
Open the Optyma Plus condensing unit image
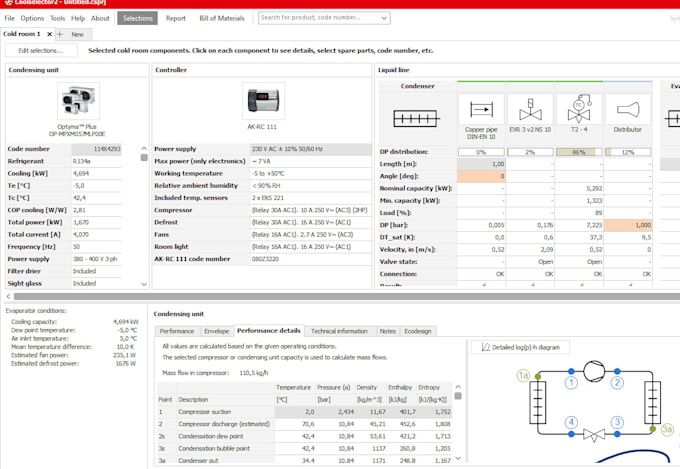pos(78,101)
